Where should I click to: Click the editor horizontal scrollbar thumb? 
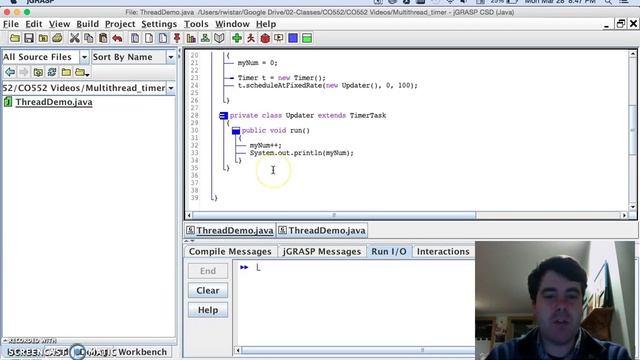334,215
